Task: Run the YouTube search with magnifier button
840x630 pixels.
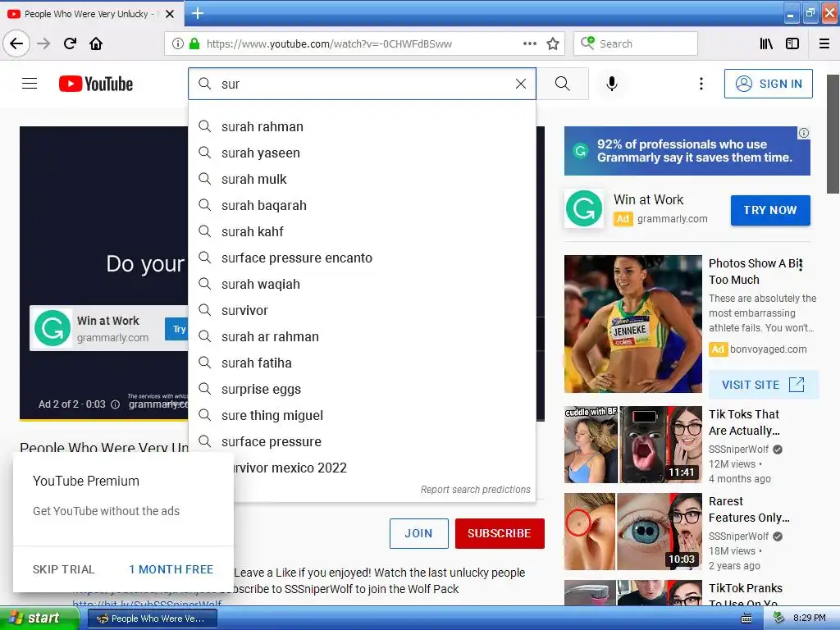Action: (563, 84)
